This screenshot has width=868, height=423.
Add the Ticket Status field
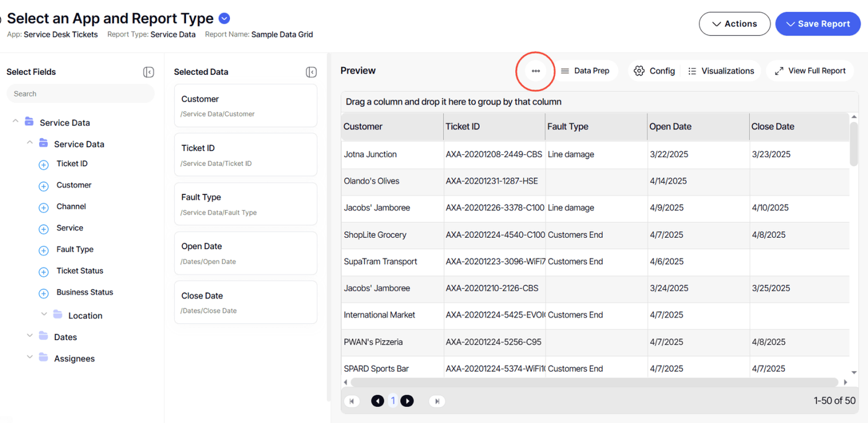pyautogui.click(x=43, y=272)
